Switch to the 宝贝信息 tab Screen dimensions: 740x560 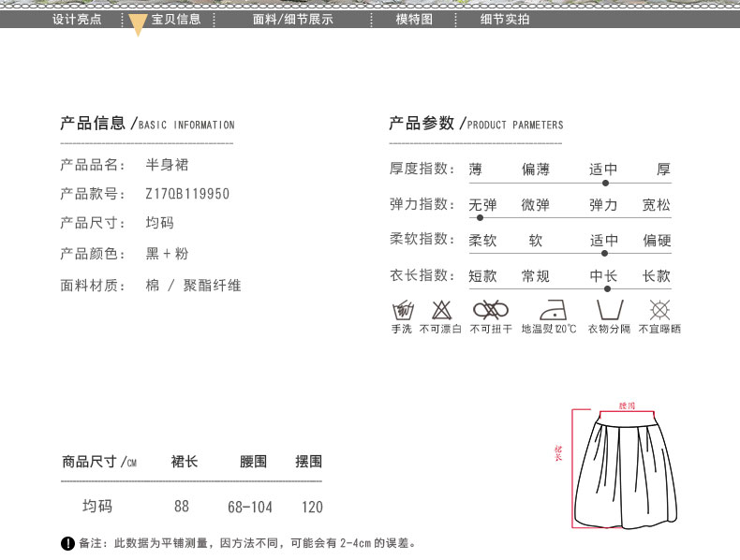coord(176,20)
